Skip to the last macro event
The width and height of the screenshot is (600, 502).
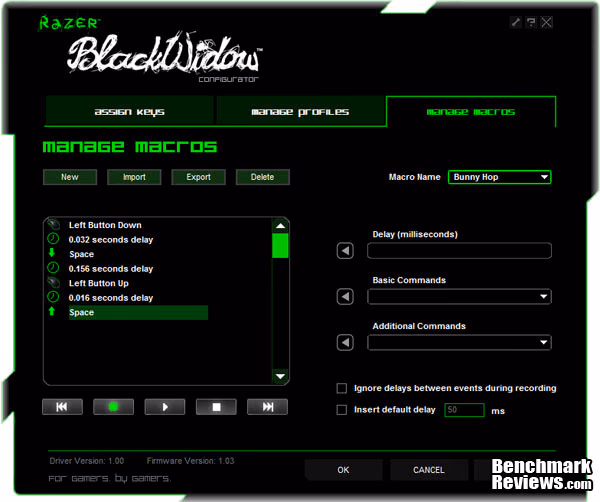[x=267, y=407]
